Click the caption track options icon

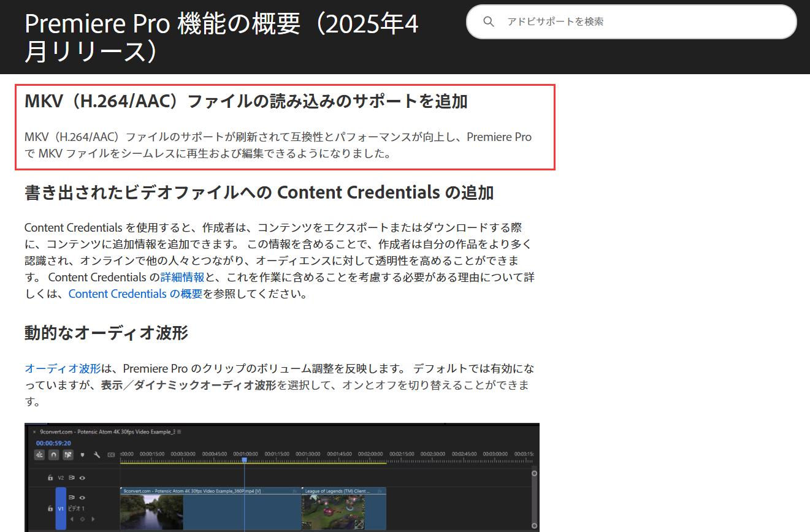pos(111,455)
